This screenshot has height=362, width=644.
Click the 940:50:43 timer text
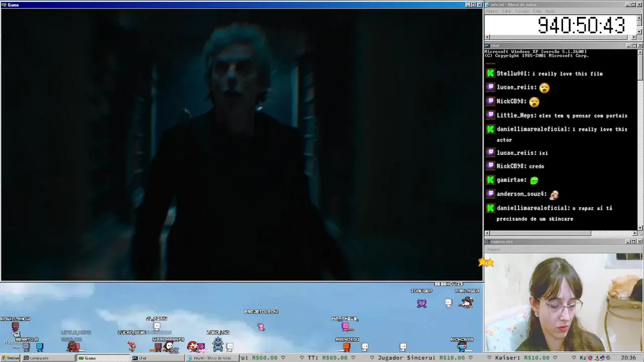click(581, 25)
